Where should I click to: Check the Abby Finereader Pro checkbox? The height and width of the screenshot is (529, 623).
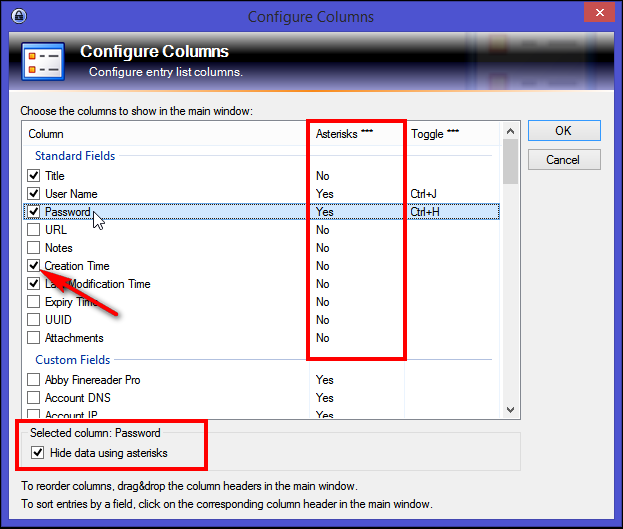[x=34, y=380]
